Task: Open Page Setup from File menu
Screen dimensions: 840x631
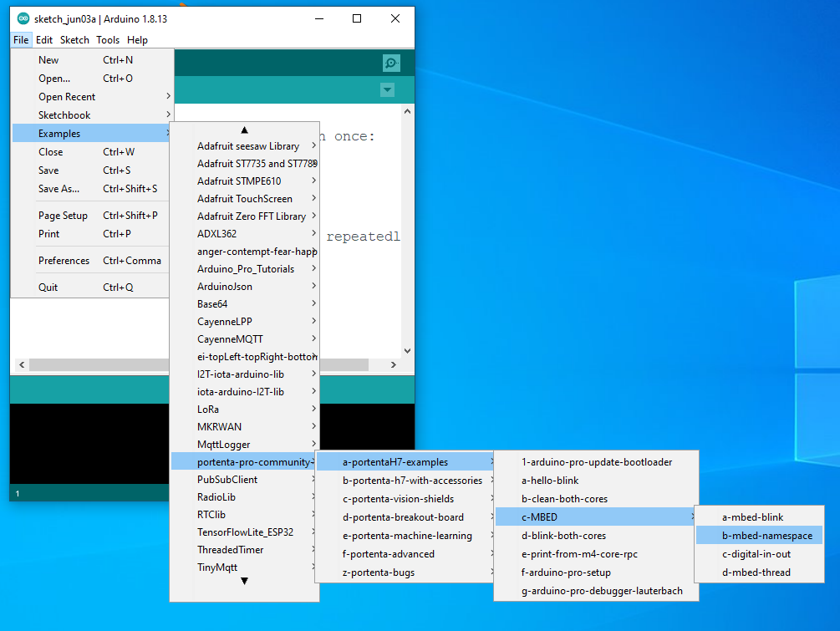Action: [92, 216]
